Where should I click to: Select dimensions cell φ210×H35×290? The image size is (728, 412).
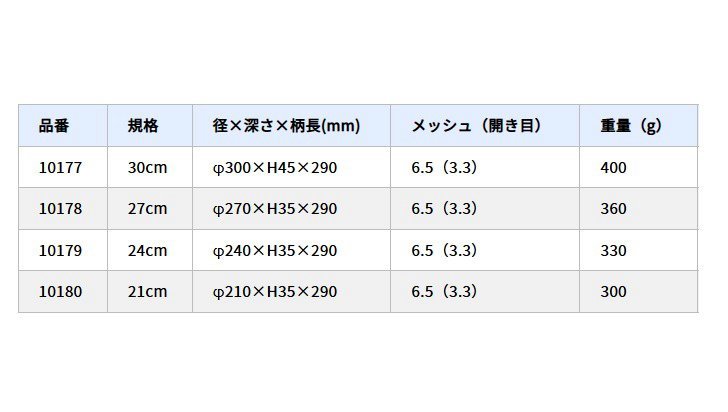tap(275, 292)
